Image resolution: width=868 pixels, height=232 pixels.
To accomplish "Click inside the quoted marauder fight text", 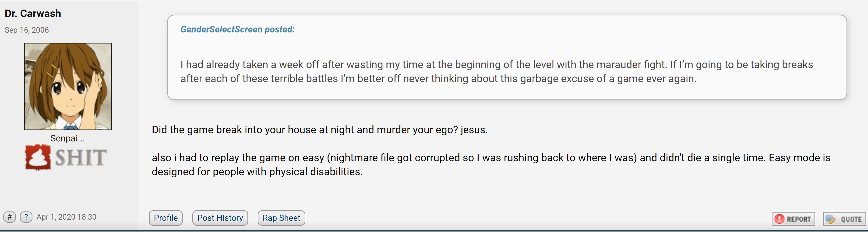I will [x=497, y=71].
